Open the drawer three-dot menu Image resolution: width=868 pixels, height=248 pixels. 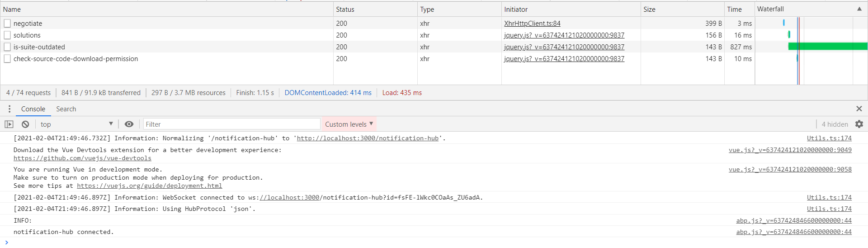9,109
